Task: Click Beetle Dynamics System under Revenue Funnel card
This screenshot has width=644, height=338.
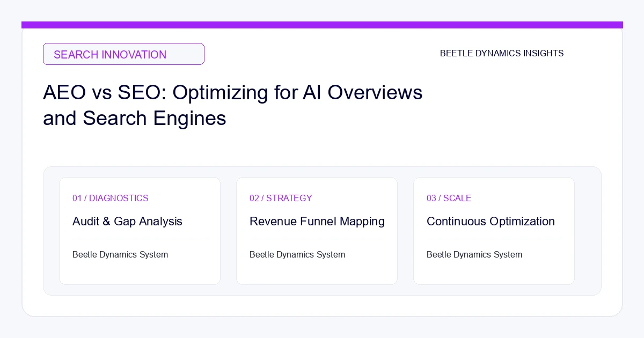Action: pyautogui.click(x=297, y=255)
